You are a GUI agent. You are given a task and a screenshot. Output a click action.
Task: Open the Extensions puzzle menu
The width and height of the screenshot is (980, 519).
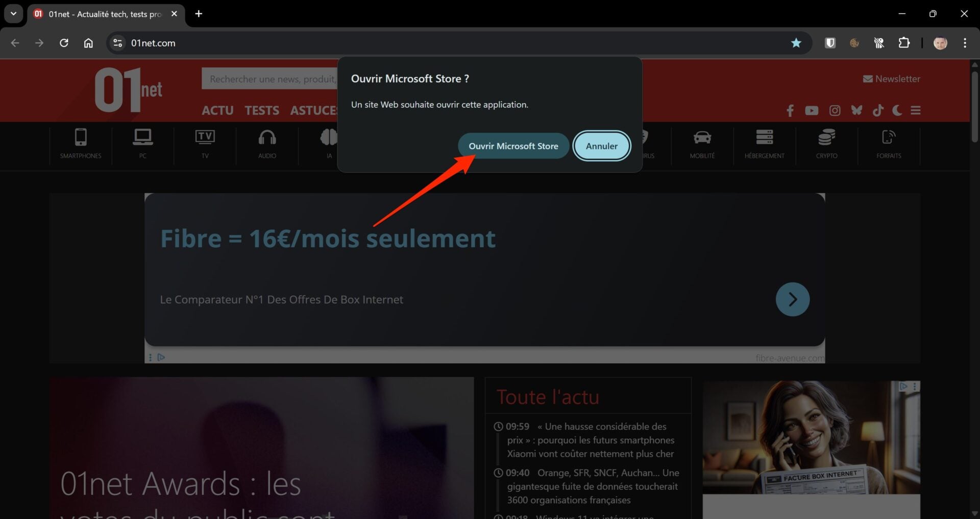point(904,43)
